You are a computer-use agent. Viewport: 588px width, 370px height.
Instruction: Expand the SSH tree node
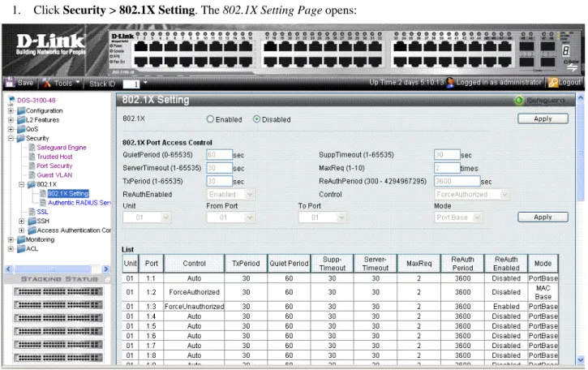click(22, 221)
